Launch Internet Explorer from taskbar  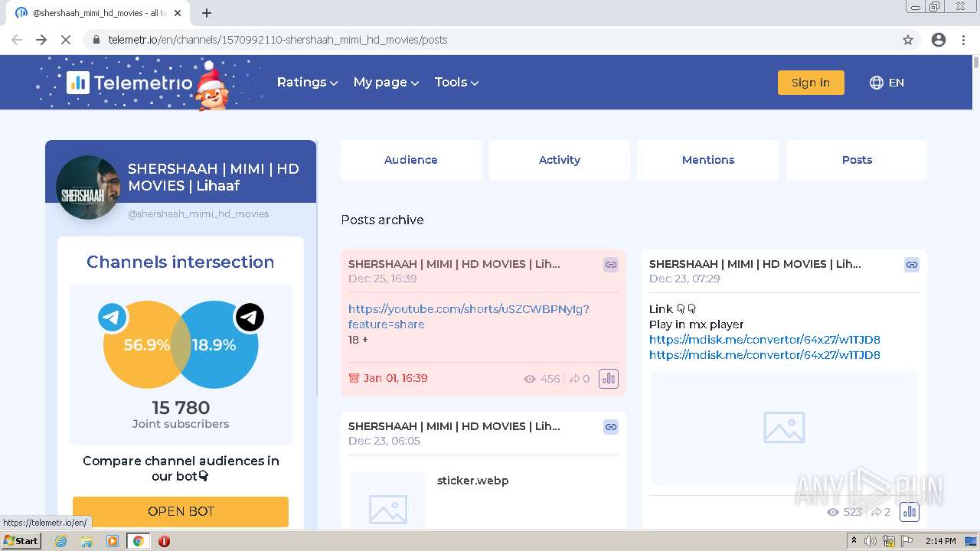[61, 541]
